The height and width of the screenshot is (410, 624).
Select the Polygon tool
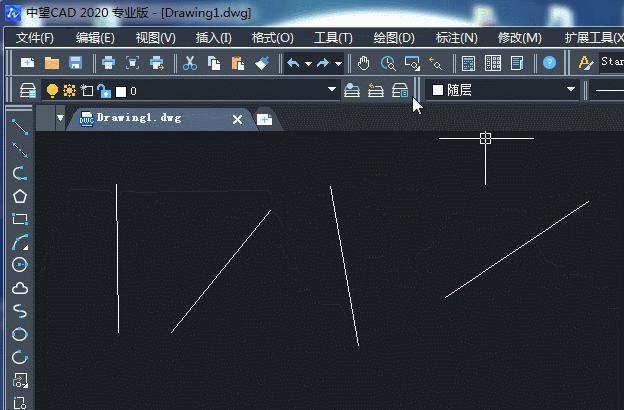point(20,196)
